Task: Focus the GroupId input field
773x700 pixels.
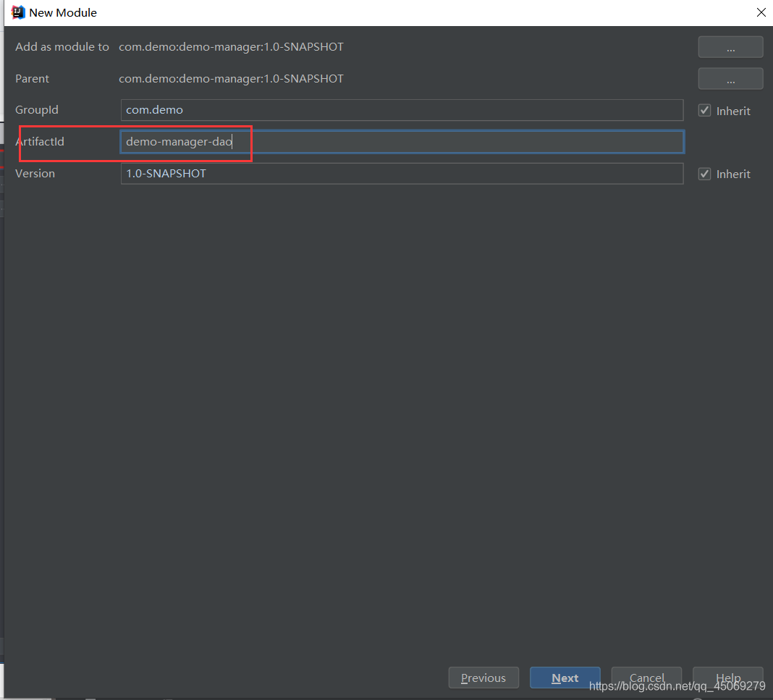Action: [402, 110]
